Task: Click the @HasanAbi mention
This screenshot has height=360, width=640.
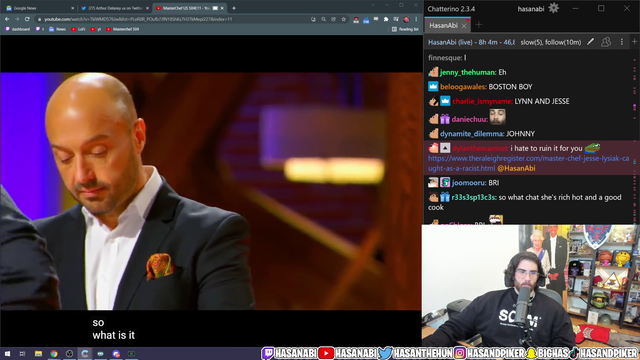Action: [x=516, y=168]
